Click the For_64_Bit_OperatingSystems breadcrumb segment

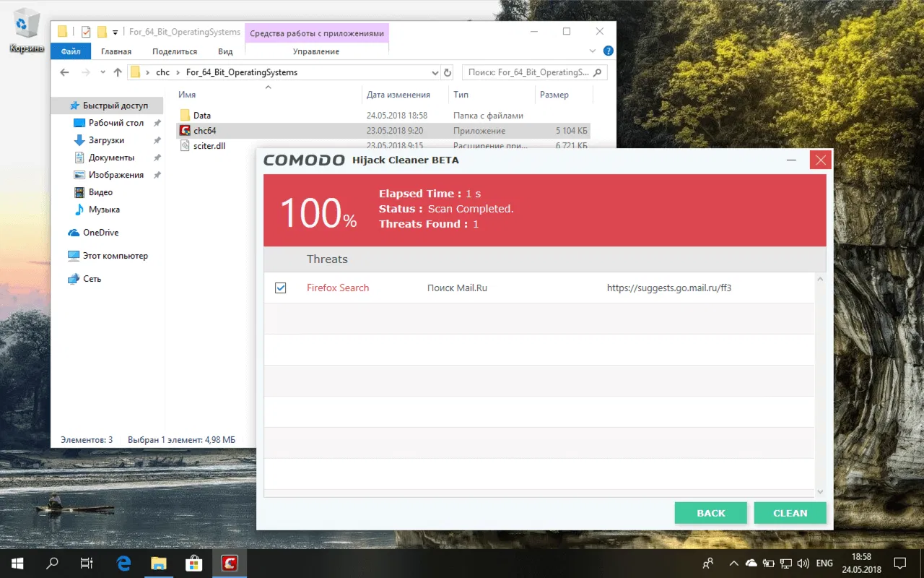pyautogui.click(x=242, y=72)
